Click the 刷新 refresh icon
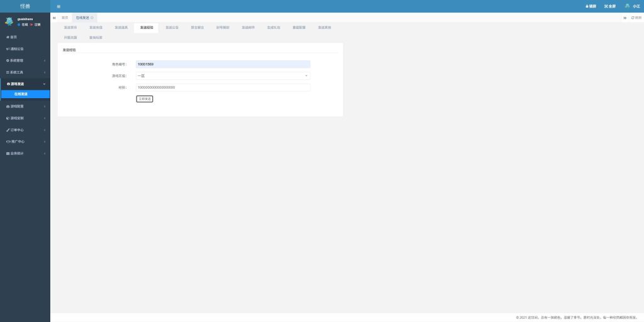 pyautogui.click(x=636, y=18)
